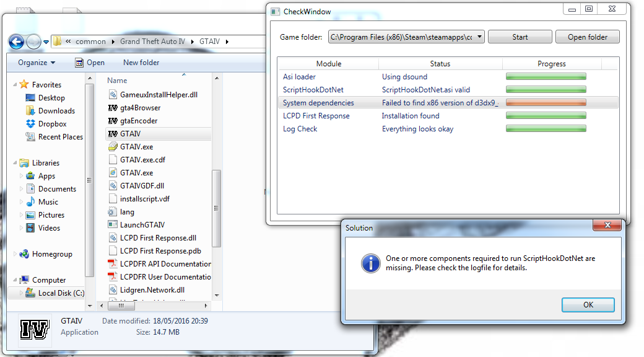Select the Documents library icon
644x357 pixels.
(x=30, y=189)
